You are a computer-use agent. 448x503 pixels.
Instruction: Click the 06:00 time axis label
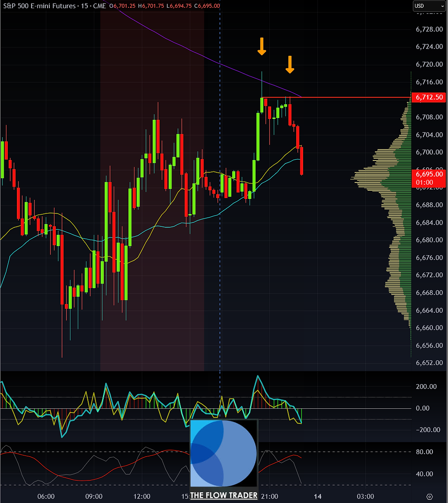pos(46,496)
